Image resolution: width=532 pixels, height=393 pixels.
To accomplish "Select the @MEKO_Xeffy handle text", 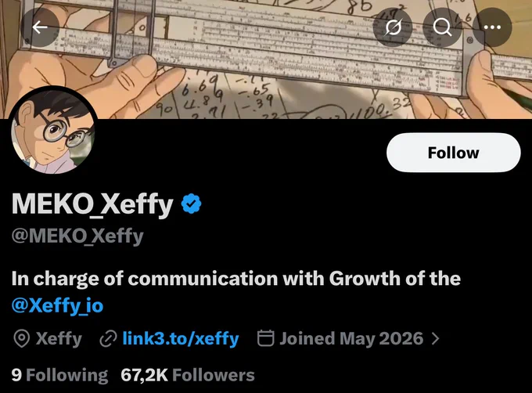I will pyautogui.click(x=77, y=236).
